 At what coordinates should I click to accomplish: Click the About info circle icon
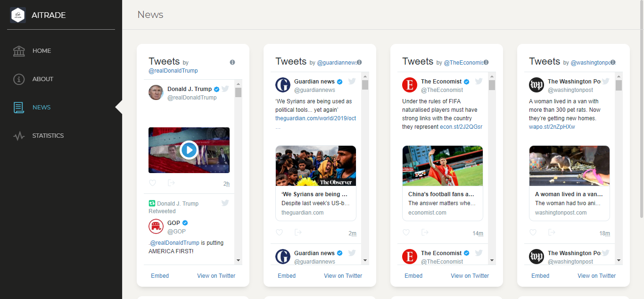tap(19, 79)
